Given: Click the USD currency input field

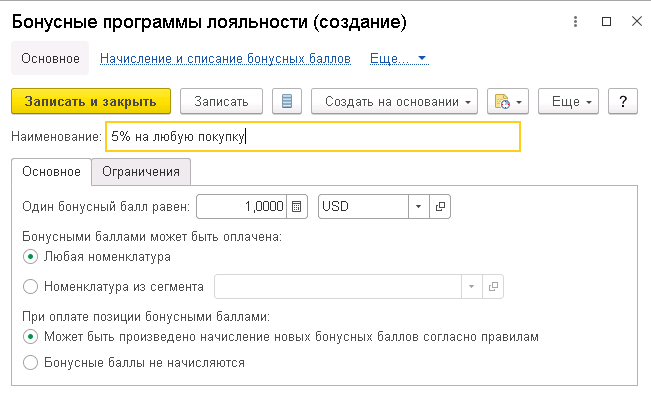Looking at the screenshot, I should click(363, 206).
